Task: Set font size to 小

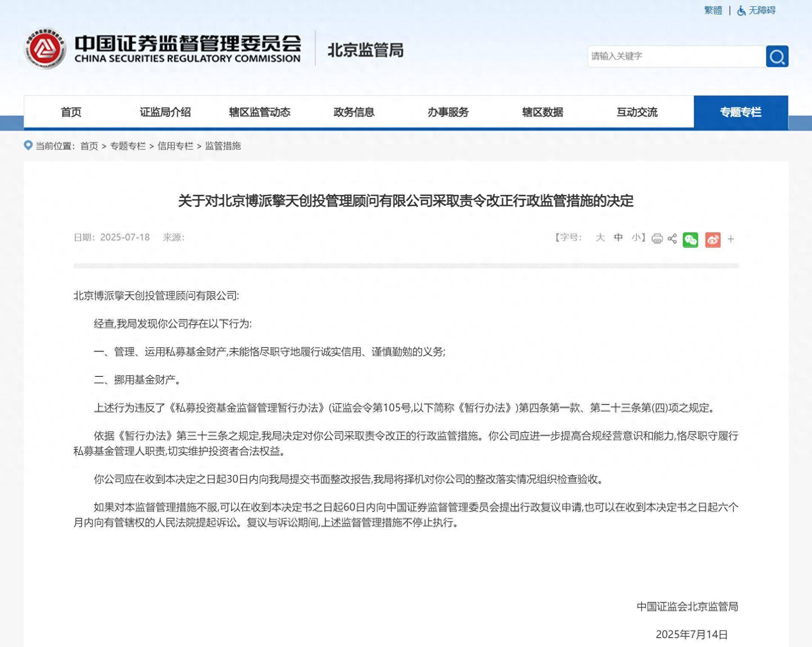Action: click(x=636, y=238)
